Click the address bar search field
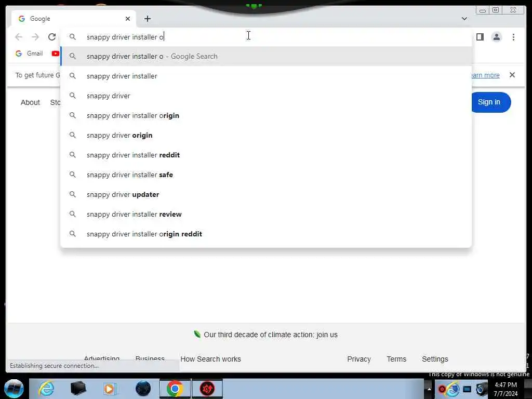532x399 pixels. [266, 37]
